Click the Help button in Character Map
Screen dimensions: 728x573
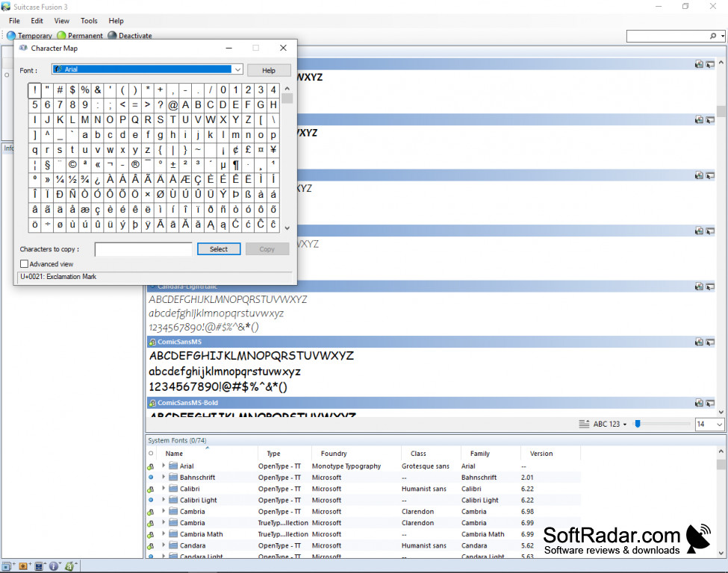(x=269, y=70)
